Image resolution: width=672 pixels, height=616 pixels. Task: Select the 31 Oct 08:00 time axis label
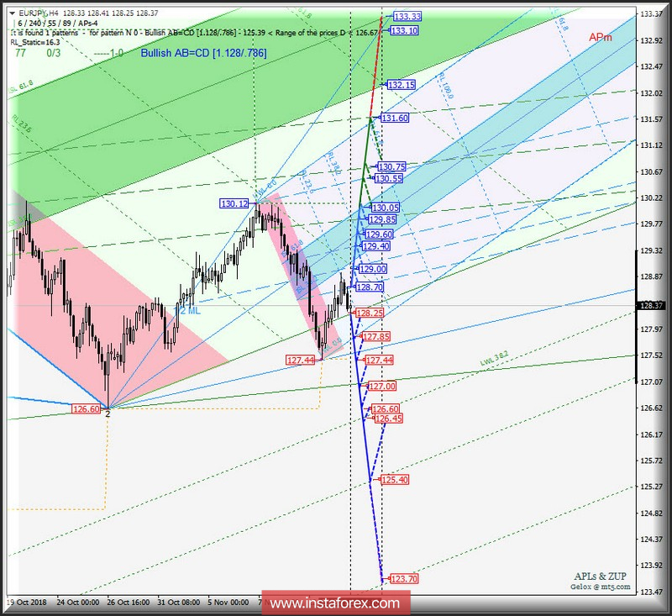(179, 602)
